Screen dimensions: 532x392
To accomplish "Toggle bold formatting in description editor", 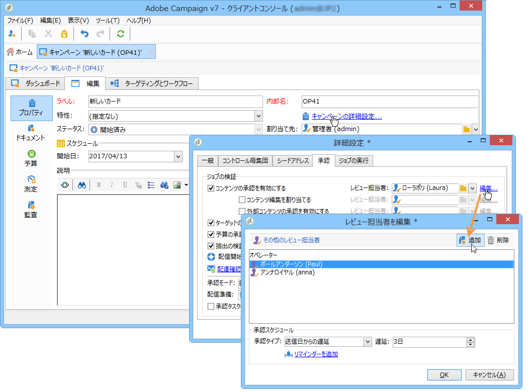I will (99, 185).
